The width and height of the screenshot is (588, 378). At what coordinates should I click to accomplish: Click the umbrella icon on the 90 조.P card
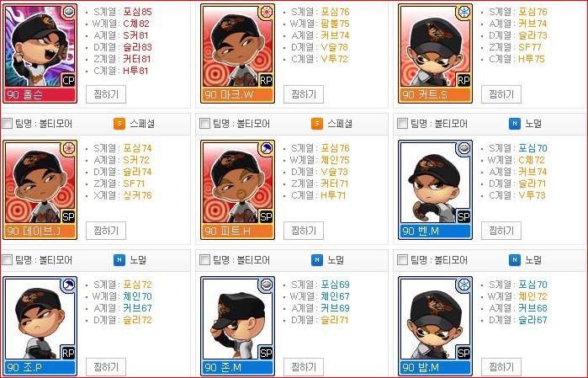coord(69,285)
